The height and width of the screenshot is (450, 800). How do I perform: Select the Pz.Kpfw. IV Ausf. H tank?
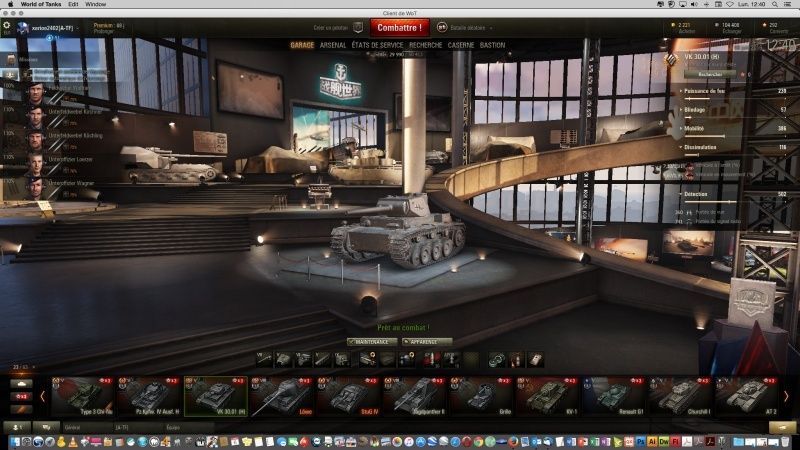click(x=149, y=396)
